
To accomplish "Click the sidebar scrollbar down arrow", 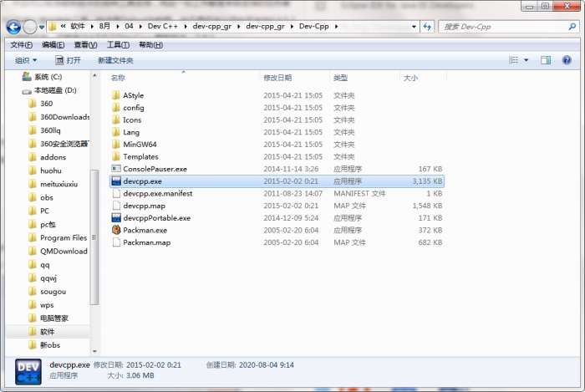I will click(94, 351).
